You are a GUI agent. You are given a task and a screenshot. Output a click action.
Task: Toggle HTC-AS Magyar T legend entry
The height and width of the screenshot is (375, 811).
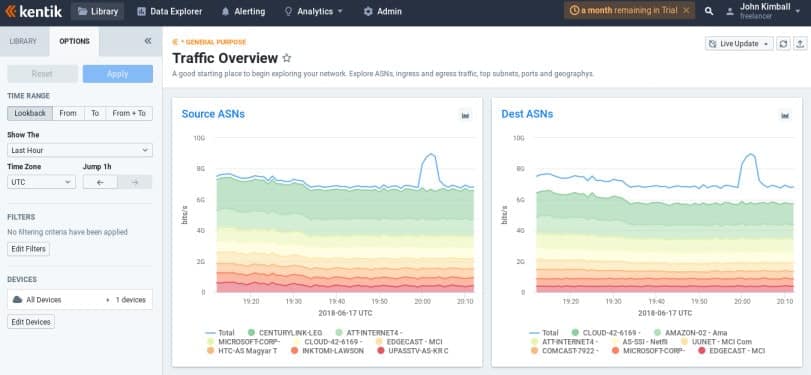coord(242,351)
